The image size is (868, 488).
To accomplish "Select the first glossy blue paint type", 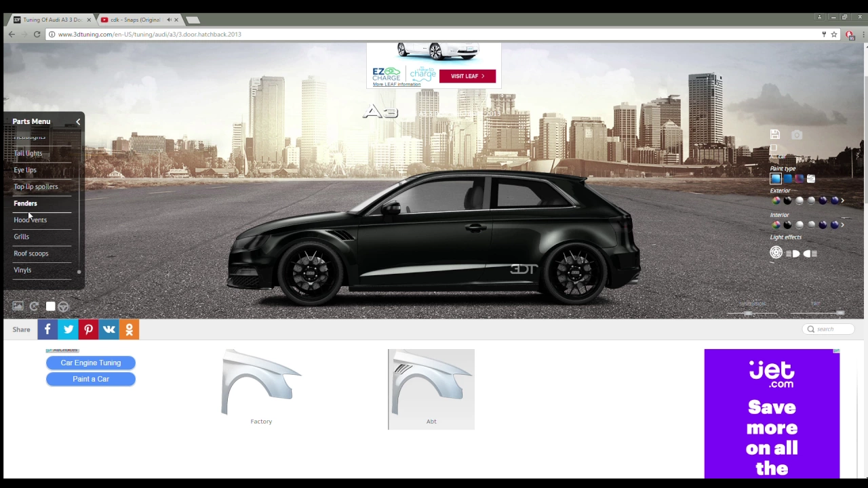I will click(x=776, y=179).
